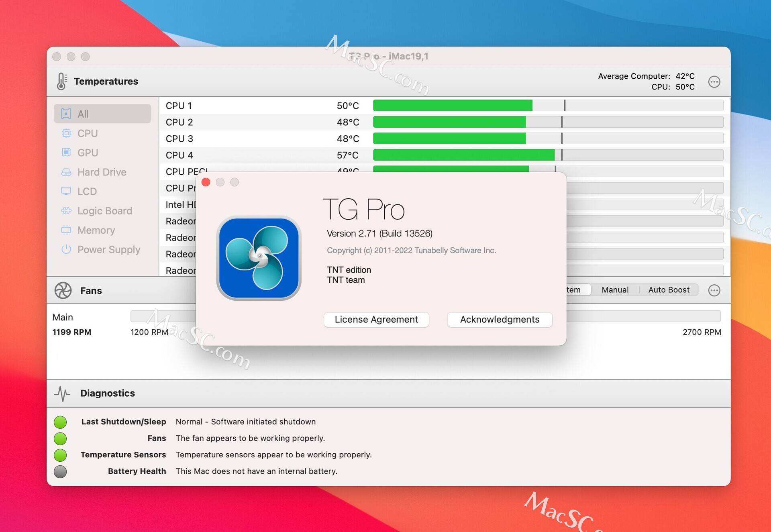Click the TNT edition text
This screenshot has width=771, height=532.
[x=349, y=270]
